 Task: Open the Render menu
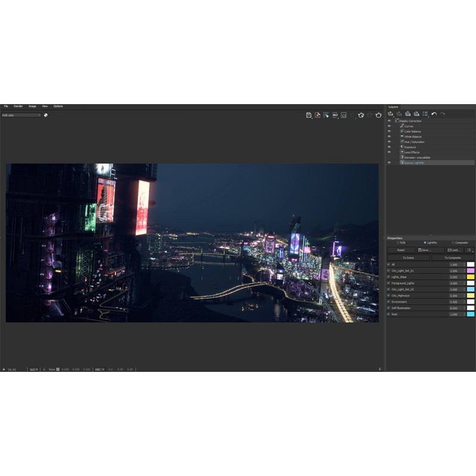(18, 106)
